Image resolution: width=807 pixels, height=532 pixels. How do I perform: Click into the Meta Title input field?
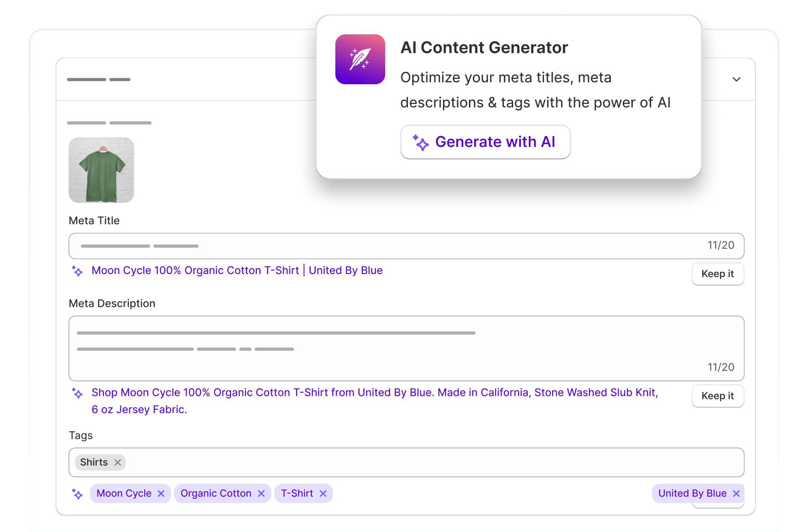click(385, 246)
